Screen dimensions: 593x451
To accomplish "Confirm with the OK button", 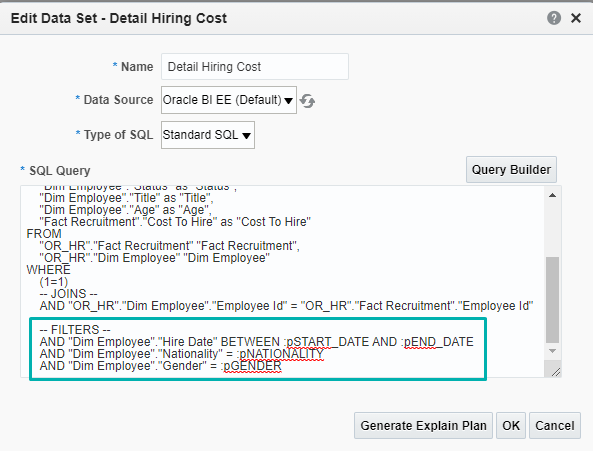I will point(511,426).
